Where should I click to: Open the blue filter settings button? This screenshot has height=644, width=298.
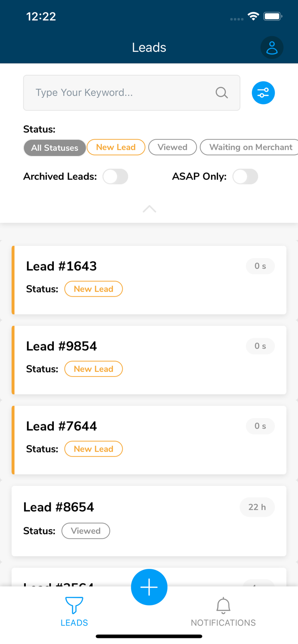pos(263,93)
